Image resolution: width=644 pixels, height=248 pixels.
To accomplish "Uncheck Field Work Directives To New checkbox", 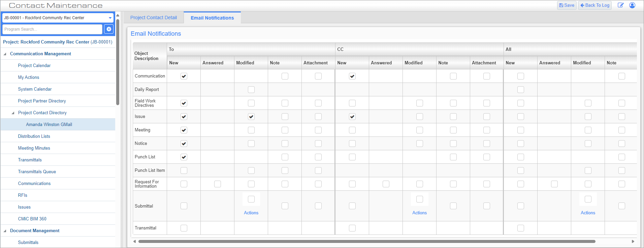I will 184,103.
